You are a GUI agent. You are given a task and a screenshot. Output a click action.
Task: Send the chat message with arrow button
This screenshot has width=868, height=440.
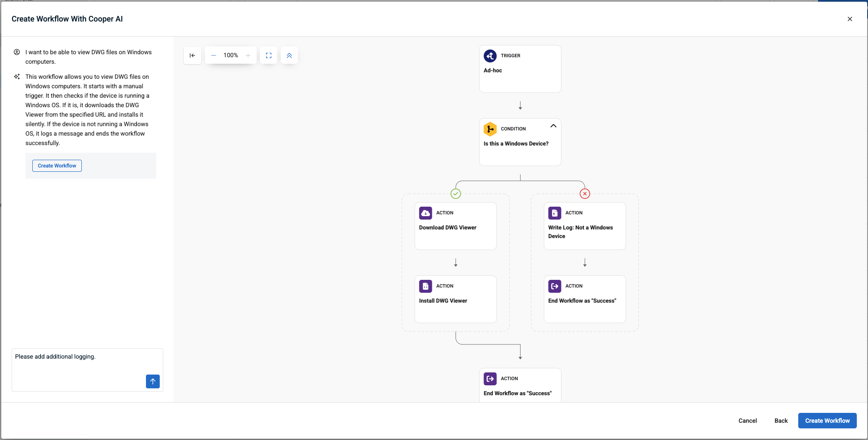click(153, 381)
